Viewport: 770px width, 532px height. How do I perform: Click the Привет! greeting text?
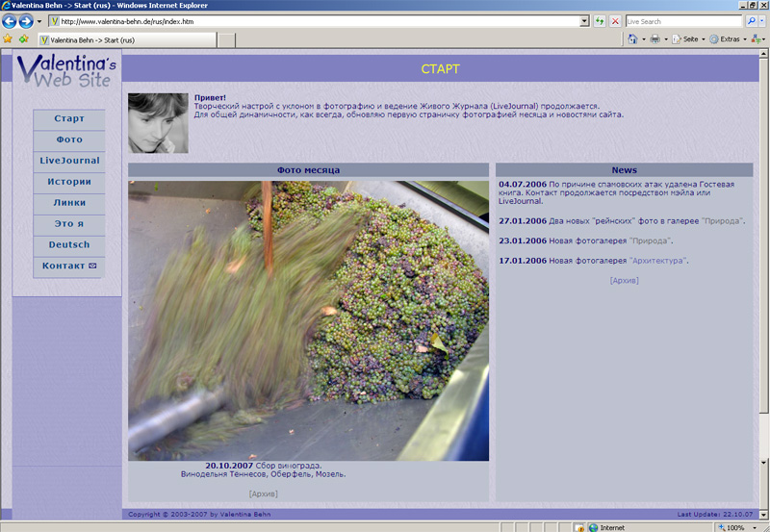[x=210, y=98]
